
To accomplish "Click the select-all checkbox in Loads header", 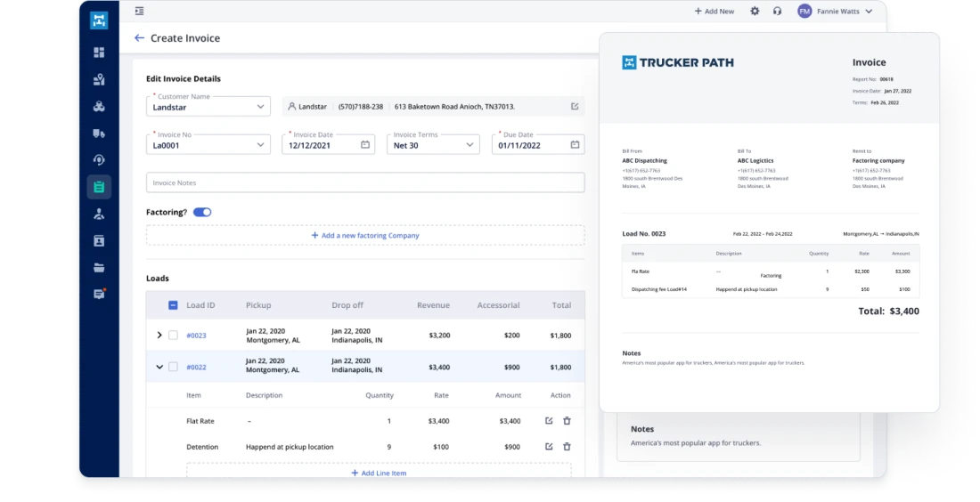I will point(173,305).
